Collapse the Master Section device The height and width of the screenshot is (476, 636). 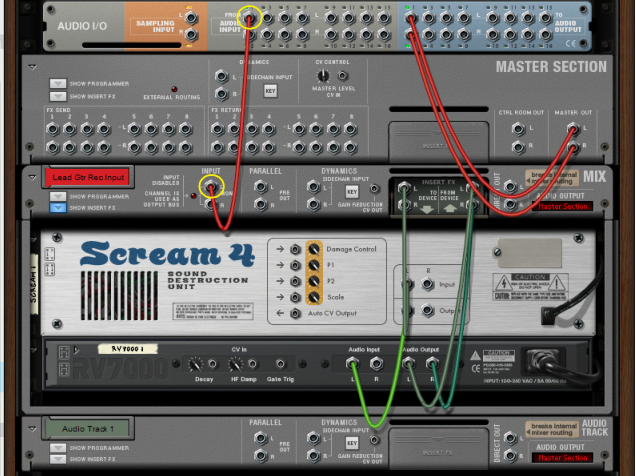(x=32, y=67)
